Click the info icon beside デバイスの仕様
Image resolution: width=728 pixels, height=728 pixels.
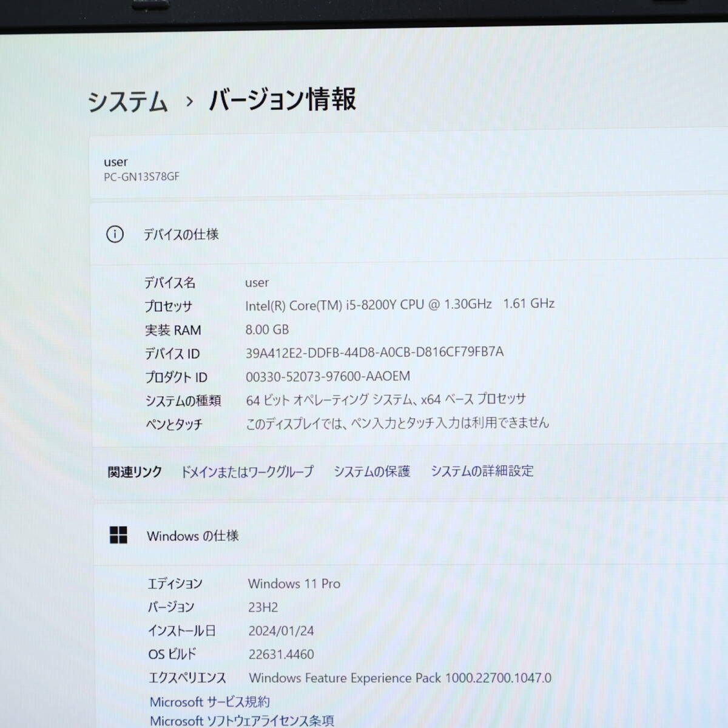click(x=115, y=234)
